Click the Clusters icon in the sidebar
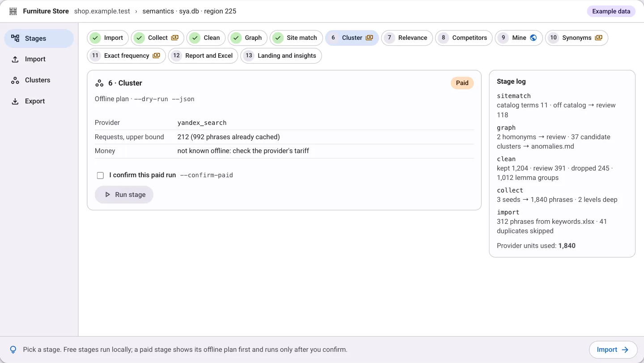 click(15, 80)
